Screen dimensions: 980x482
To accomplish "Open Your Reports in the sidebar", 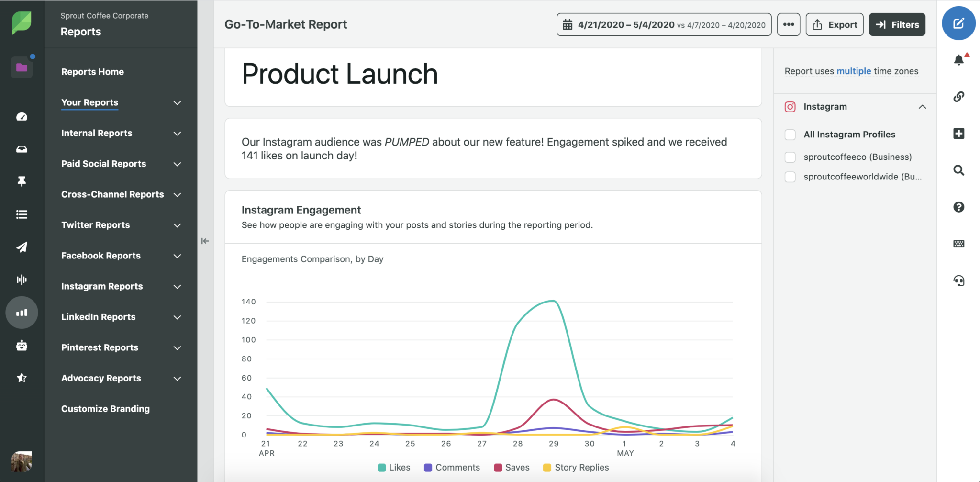I will (x=89, y=102).
